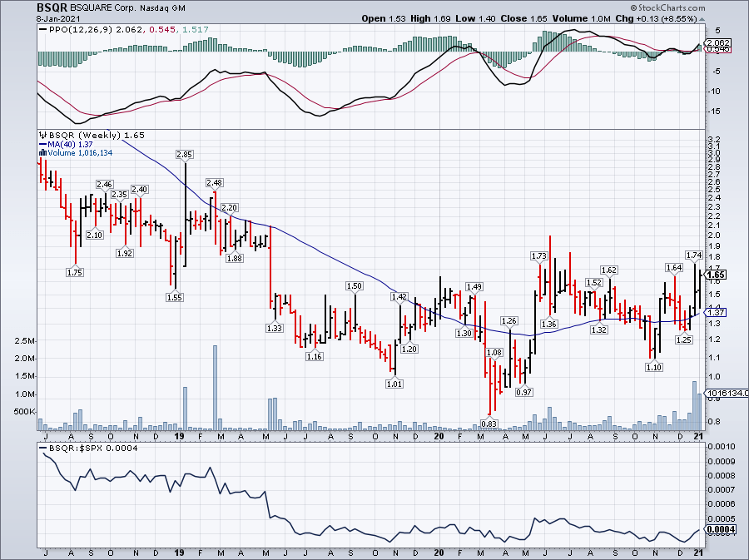Click the 1.42 high price annotation
The width and height of the screenshot is (749, 560).
point(399,297)
